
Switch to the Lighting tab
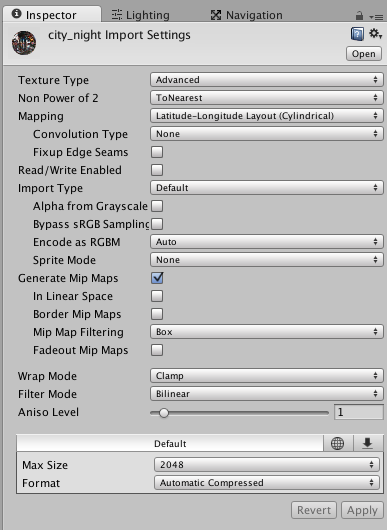tap(141, 15)
